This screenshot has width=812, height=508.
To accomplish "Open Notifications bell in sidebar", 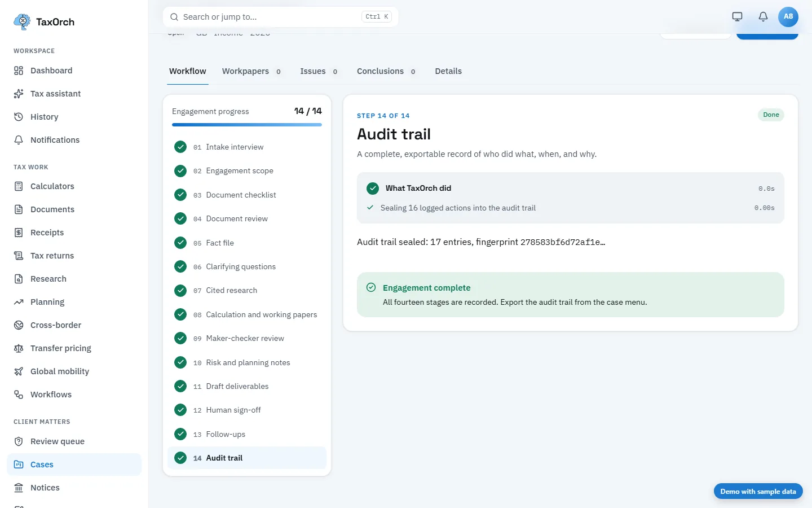I will click(19, 140).
